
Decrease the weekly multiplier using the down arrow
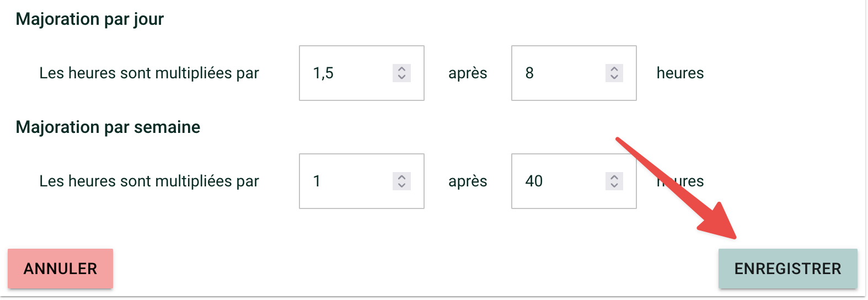tap(401, 185)
